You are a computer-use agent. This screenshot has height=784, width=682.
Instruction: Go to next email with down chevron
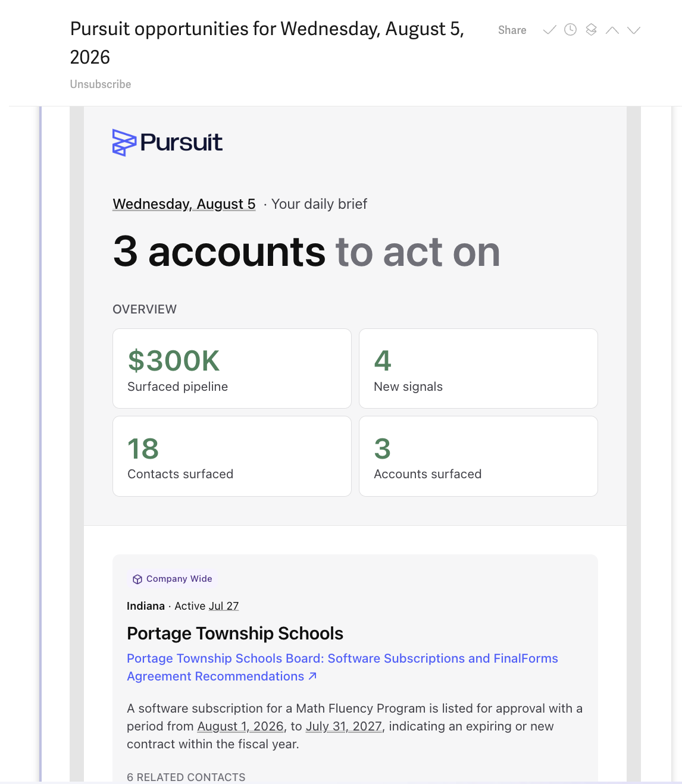(x=634, y=30)
